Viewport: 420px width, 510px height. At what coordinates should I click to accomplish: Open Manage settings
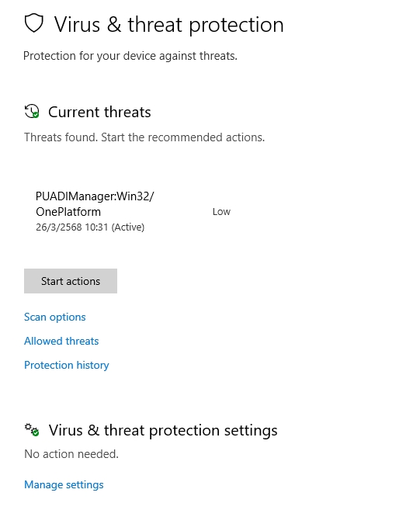[x=64, y=484]
